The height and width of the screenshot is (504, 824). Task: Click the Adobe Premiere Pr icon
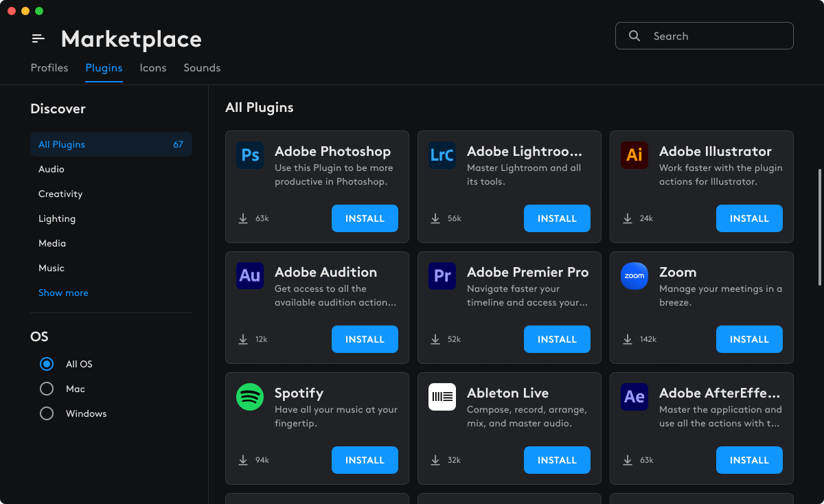[x=442, y=276]
